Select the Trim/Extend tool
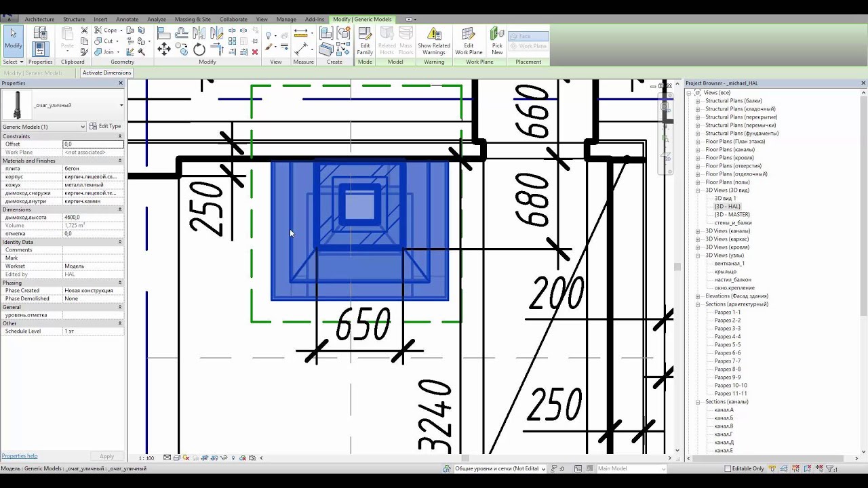Image resolution: width=868 pixels, height=488 pixels. coord(216,49)
